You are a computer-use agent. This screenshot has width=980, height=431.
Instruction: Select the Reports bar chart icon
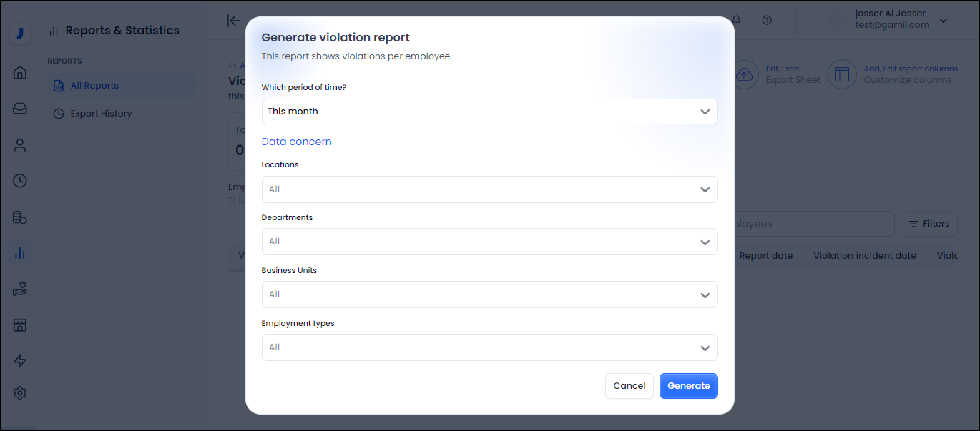point(19,253)
